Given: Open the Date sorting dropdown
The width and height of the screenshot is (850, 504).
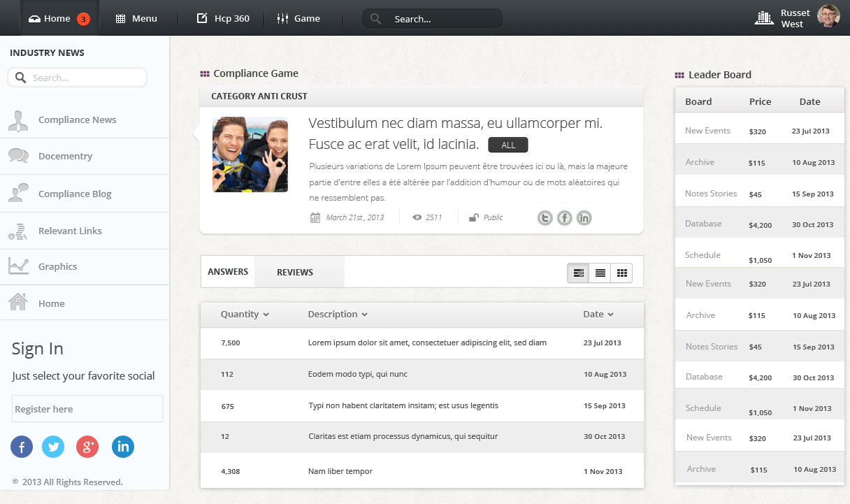Looking at the screenshot, I should click(x=598, y=314).
